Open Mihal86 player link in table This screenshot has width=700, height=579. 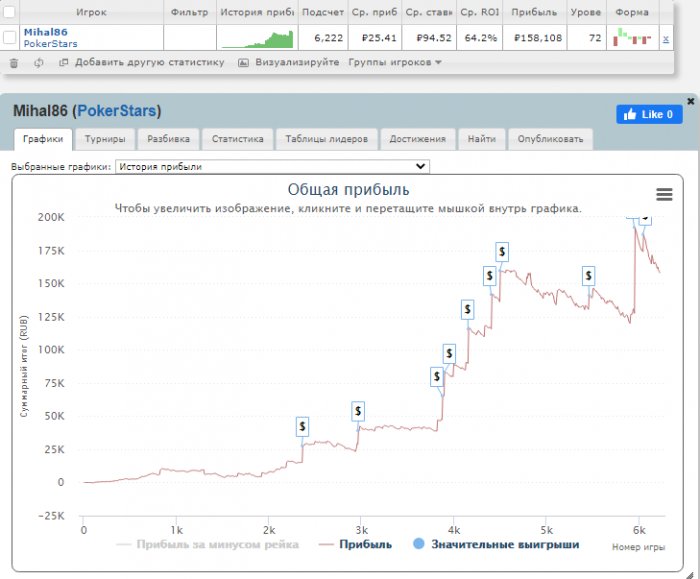46,32
